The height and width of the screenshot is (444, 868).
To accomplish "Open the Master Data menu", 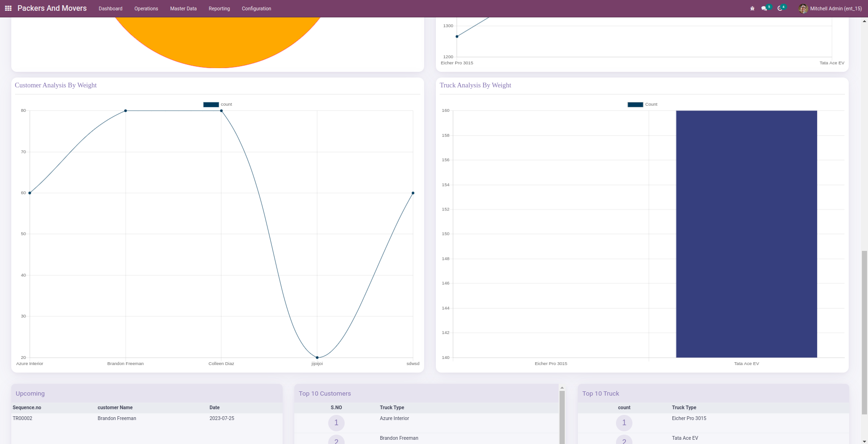I will pyautogui.click(x=183, y=8).
